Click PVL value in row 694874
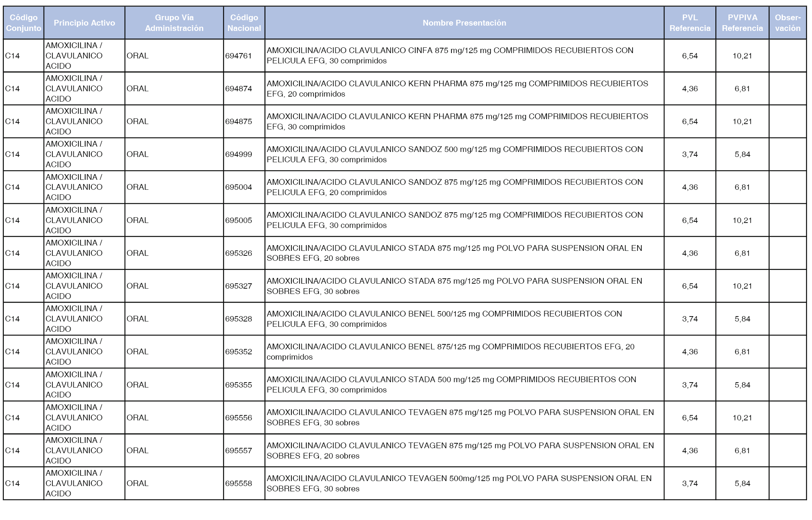The width and height of the screenshot is (812, 520). click(690, 89)
